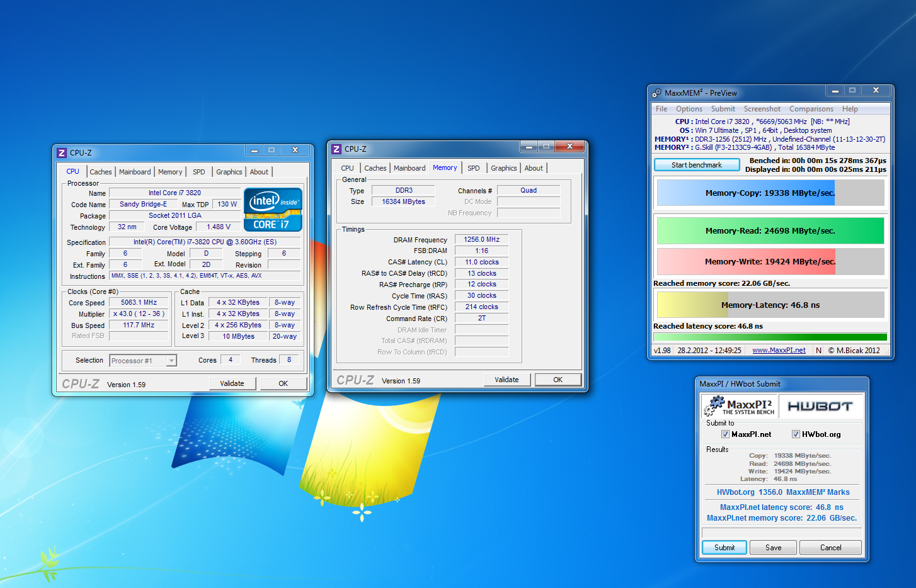The image size is (916, 588).
Task: Open the Options menu in MaxxMEM
Action: tap(689, 109)
